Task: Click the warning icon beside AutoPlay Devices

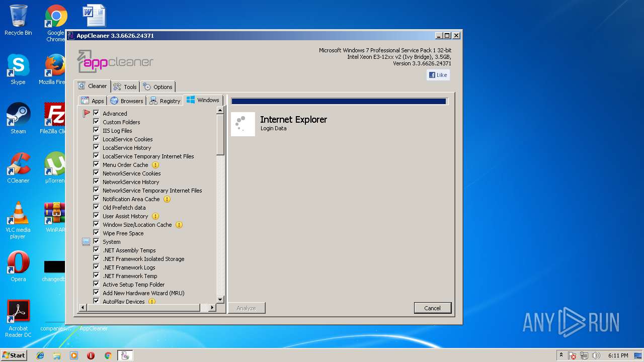Action: tap(152, 302)
